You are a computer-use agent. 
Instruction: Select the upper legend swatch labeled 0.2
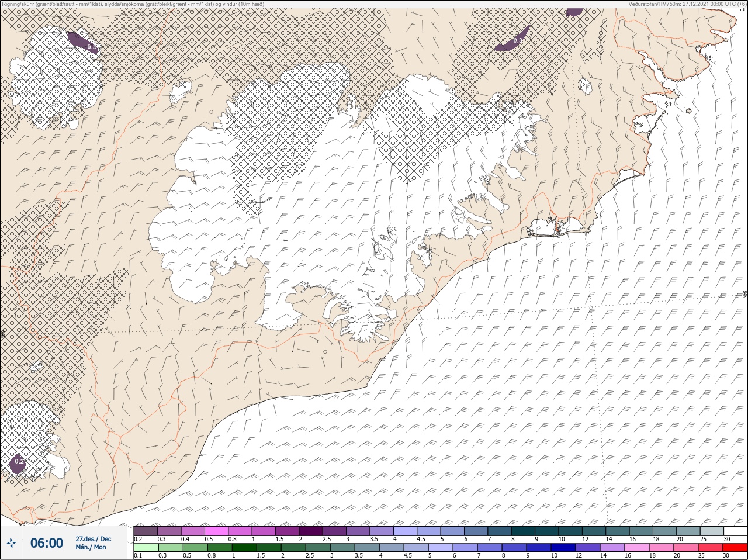pyautogui.click(x=146, y=531)
